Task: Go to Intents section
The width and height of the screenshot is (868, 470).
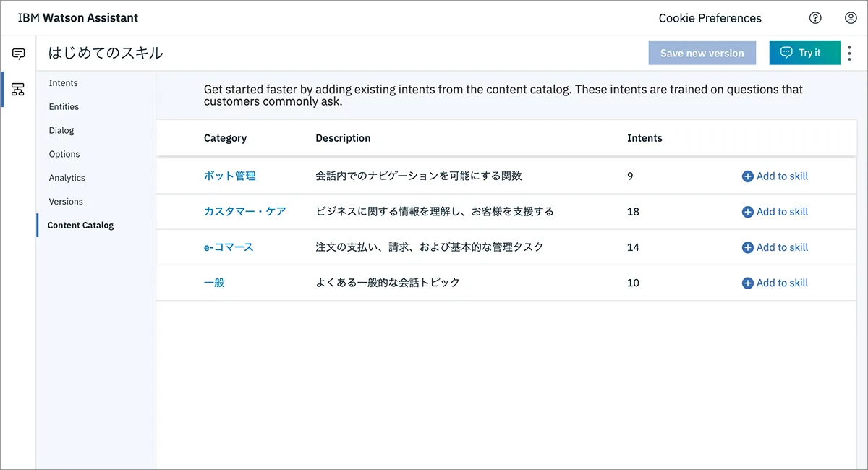Action: click(63, 83)
